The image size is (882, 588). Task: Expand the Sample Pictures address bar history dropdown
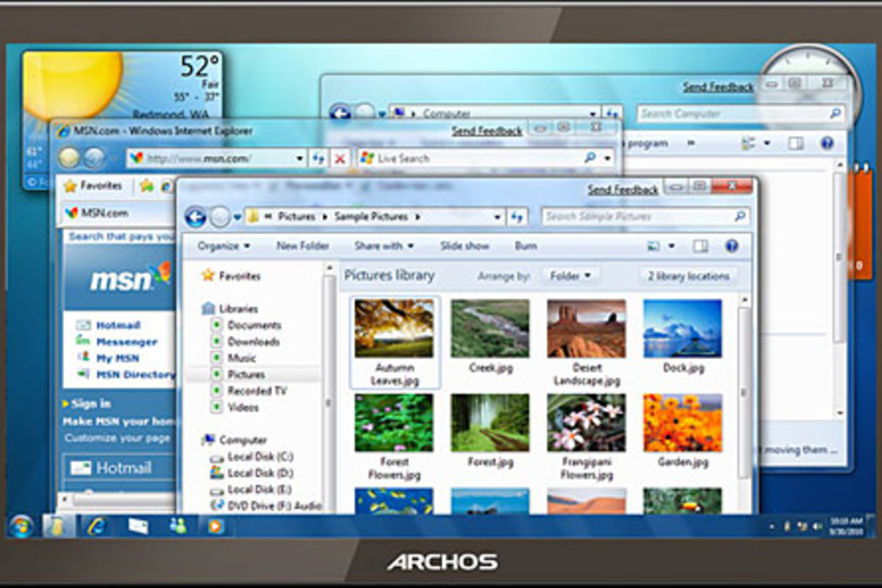497,217
